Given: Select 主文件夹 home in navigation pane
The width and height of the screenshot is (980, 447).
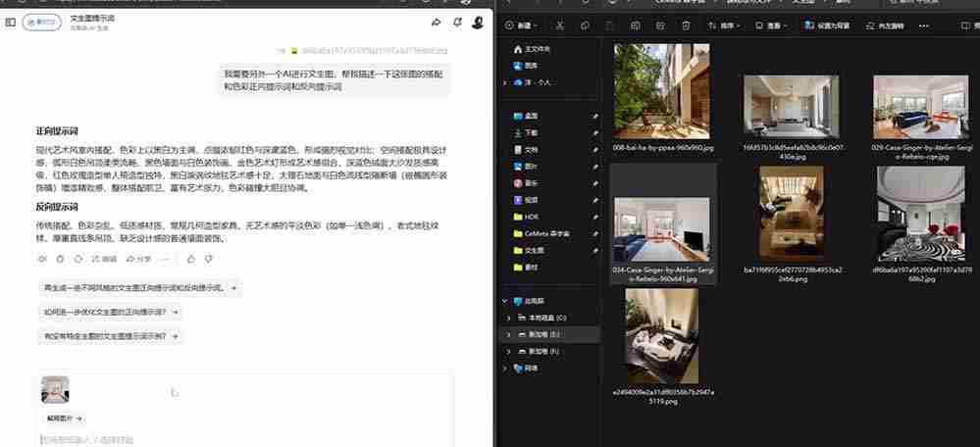Looking at the screenshot, I should pyautogui.click(x=532, y=49).
